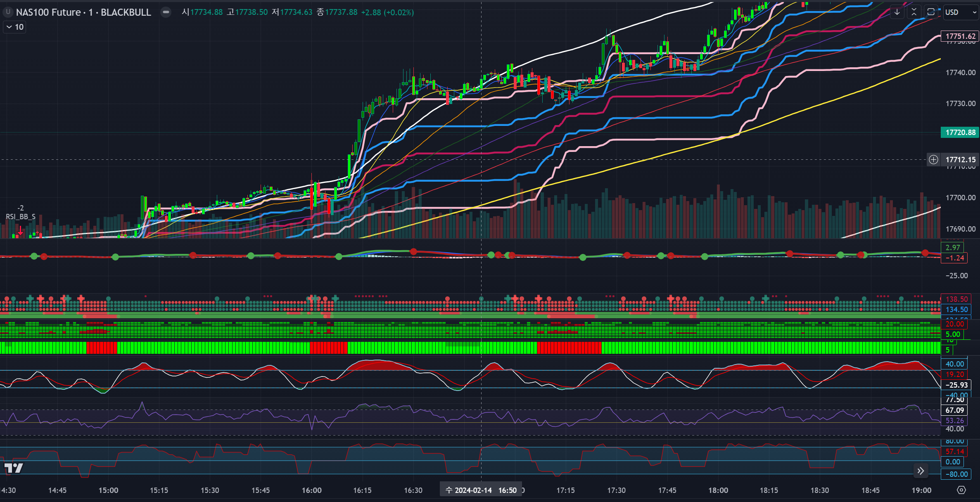Collapse the main chart pane
980x502 pixels.
point(914,12)
